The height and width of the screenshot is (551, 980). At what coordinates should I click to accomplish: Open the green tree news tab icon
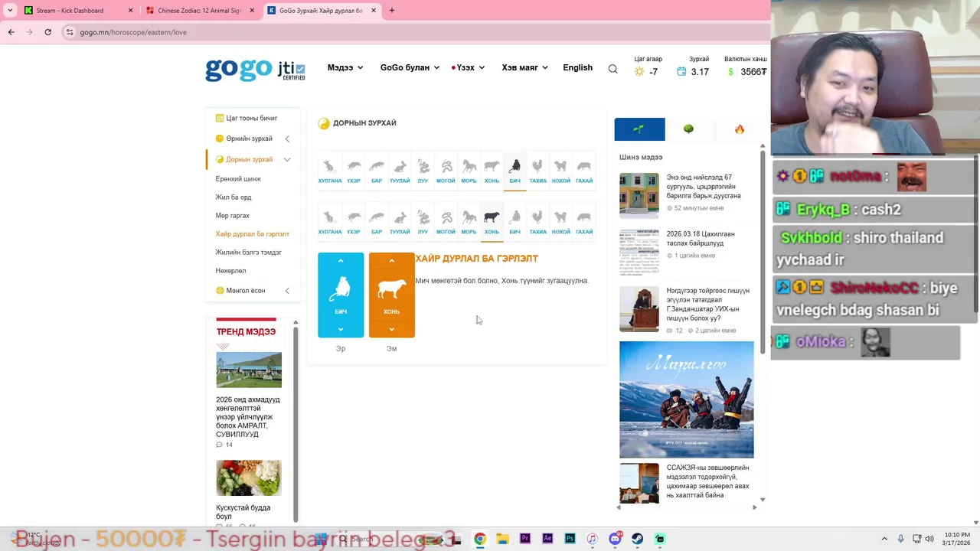pos(688,129)
